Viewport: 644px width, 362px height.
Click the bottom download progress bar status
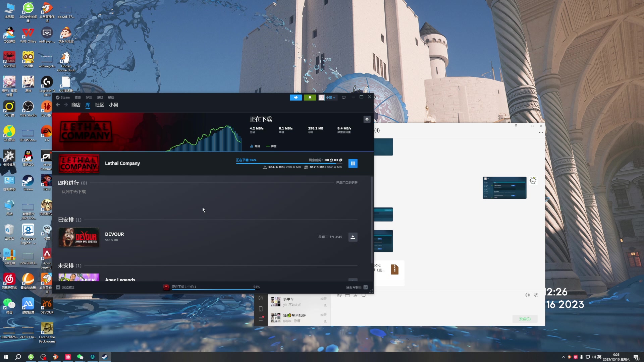[211, 287]
